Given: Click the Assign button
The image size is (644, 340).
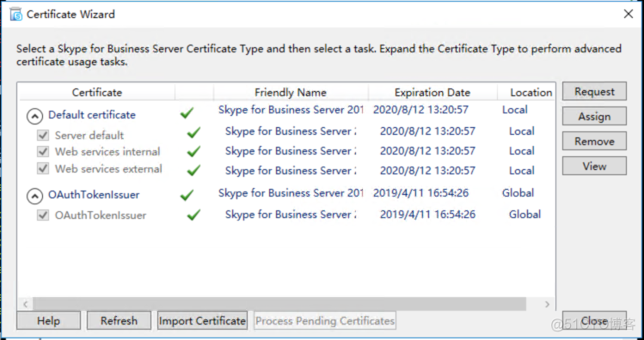Looking at the screenshot, I should pyautogui.click(x=594, y=117).
